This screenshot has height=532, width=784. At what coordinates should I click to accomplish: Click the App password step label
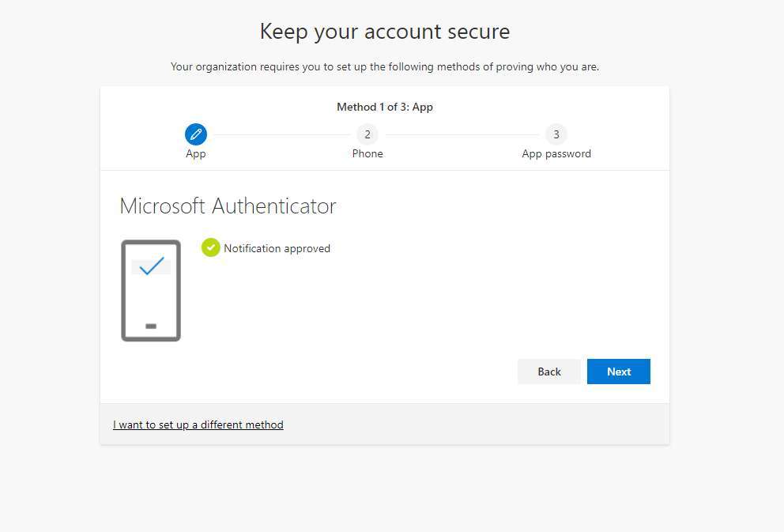tap(556, 154)
